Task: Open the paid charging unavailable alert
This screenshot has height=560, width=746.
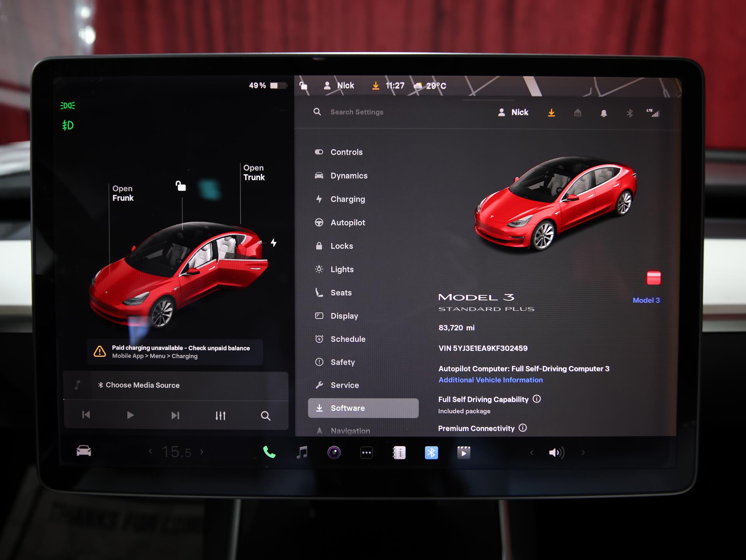Action: [x=175, y=352]
